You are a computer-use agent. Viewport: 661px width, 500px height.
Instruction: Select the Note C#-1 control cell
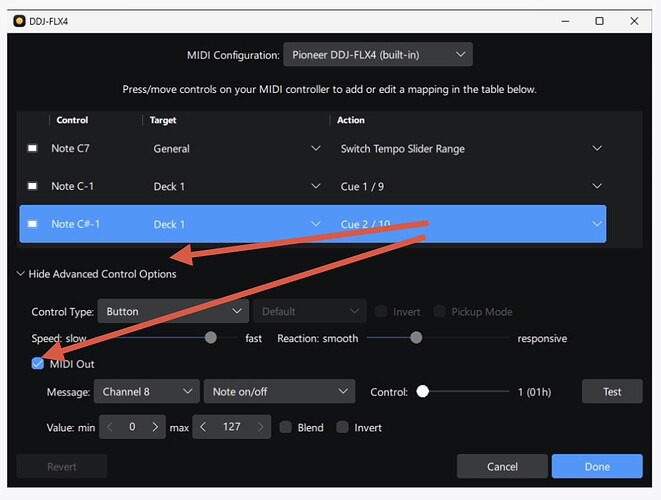(75, 224)
